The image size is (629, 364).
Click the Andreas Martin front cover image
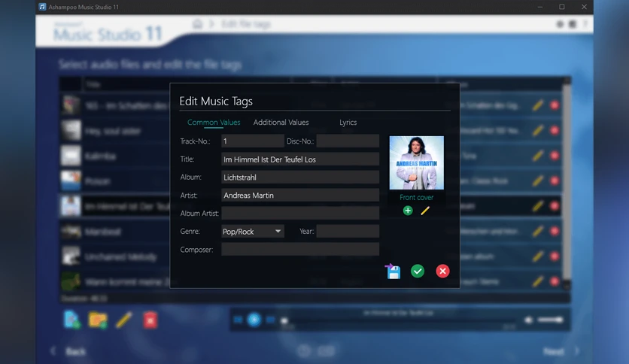click(416, 162)
